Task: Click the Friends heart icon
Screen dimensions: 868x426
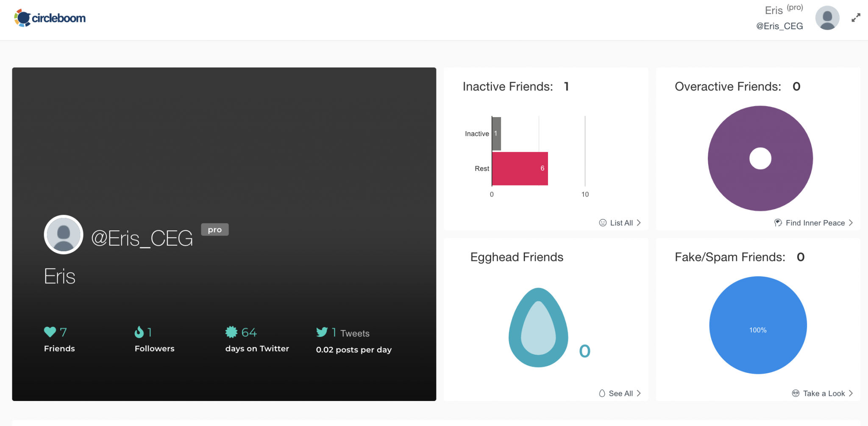Action: [x=50, y=332]
